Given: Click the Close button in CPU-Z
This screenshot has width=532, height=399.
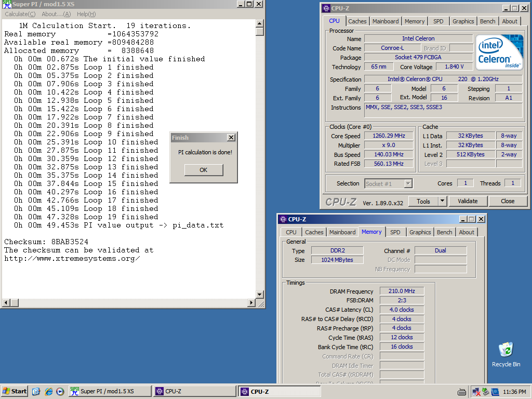Looking at the screenshot, I should (x=508, y=201).
